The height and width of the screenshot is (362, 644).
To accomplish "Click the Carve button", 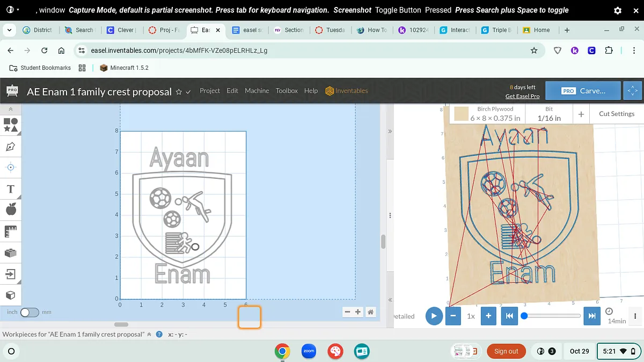I will (583, 91).
